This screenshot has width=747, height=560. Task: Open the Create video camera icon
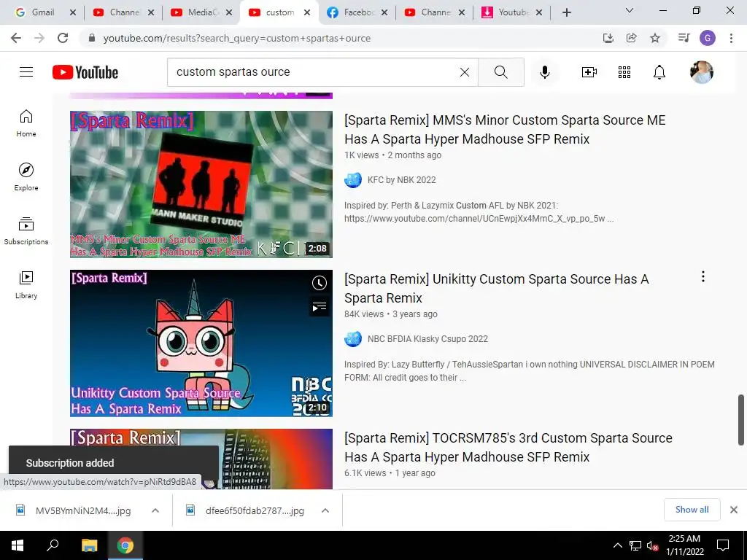(x=589, y=72)
